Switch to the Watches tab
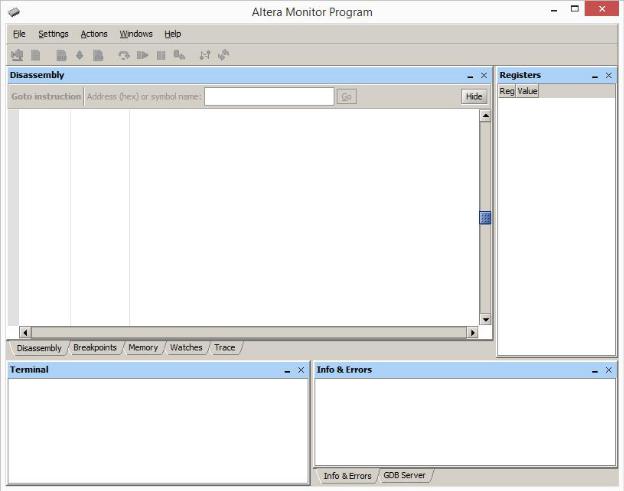 tap(186, 348)
